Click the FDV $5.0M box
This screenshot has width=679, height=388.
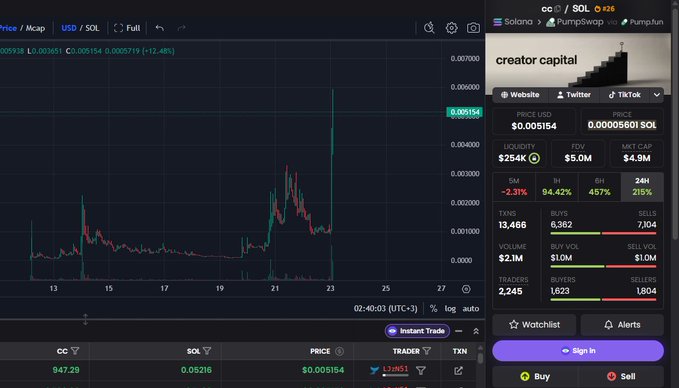pyautogui.click(x=578, y=153)
